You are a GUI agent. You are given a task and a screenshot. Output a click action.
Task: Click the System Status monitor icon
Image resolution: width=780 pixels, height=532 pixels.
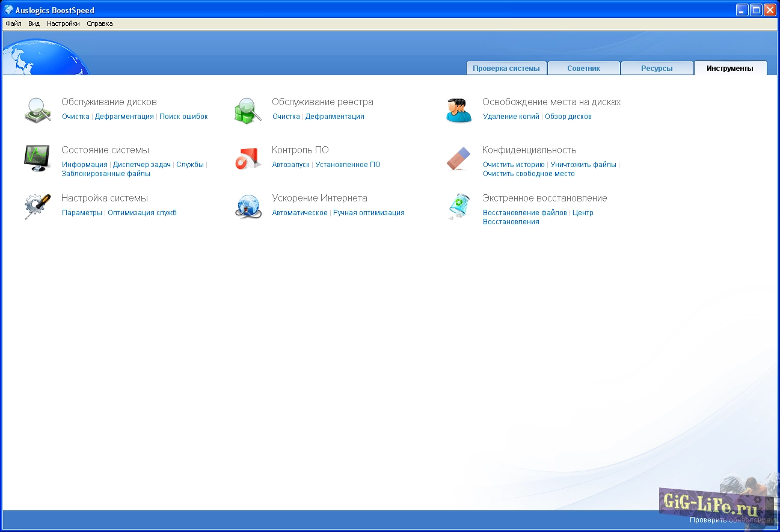[x=37, y=158]
